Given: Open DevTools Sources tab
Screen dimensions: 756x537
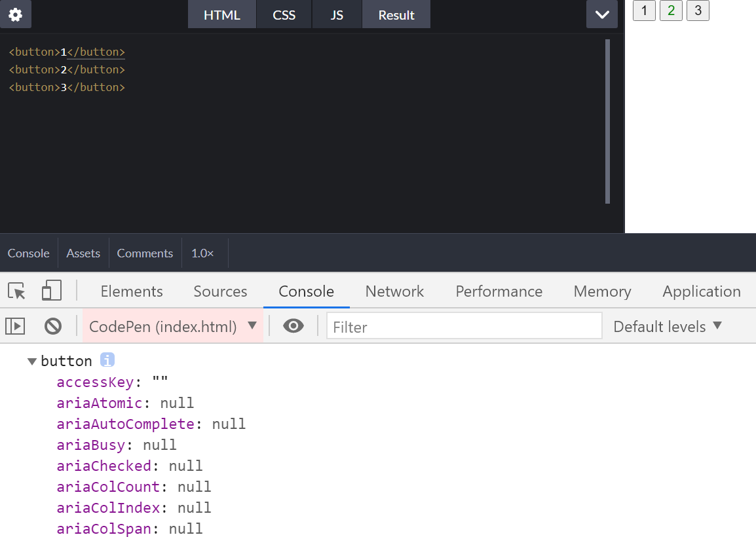Looking at the screenshot, I should pyautogui.click(x=220, y=291).
